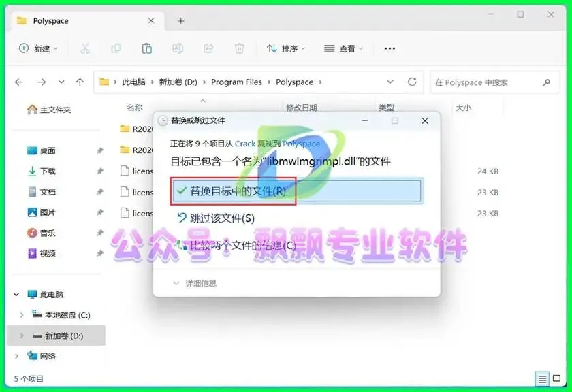The image size is (572, 392).
Task: Unpin 下载 using its pin icon
Action: (99, 171)
